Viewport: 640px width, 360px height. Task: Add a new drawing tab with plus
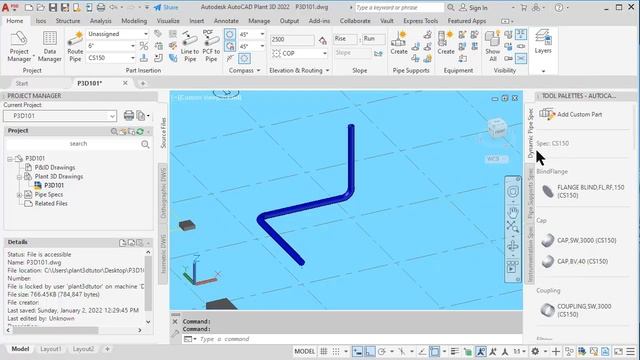pos(143,83)
